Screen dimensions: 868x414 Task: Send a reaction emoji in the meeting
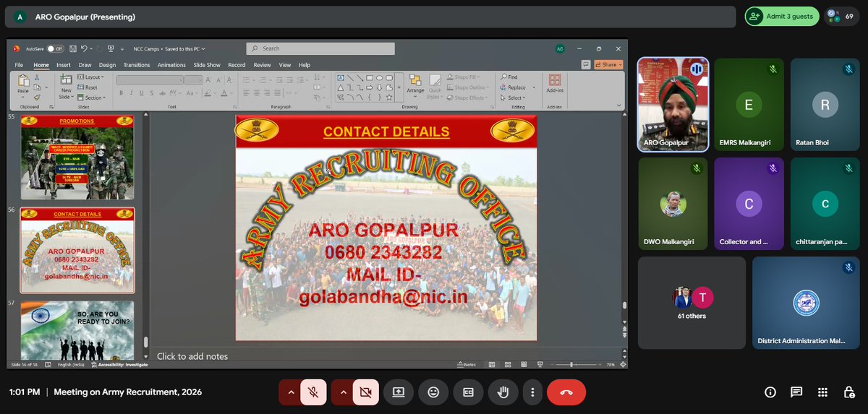433,392
